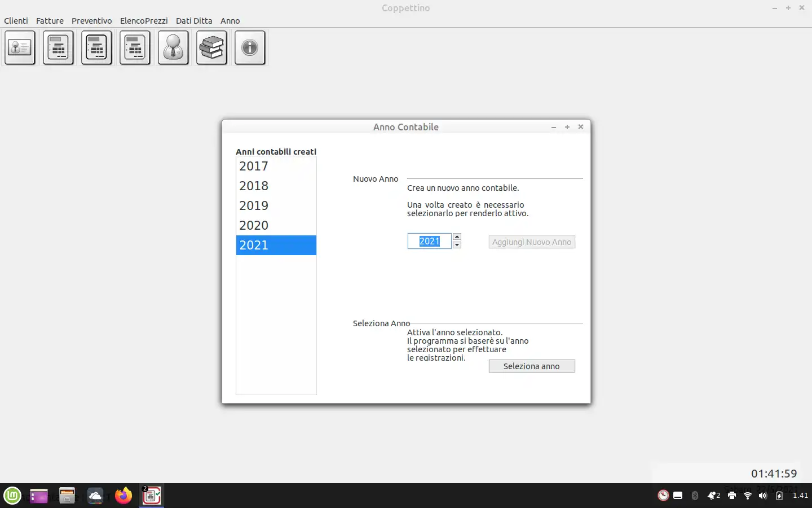The image size is (812, 508).
Task: Open the Fatture menu
Action: coord(50,21)
